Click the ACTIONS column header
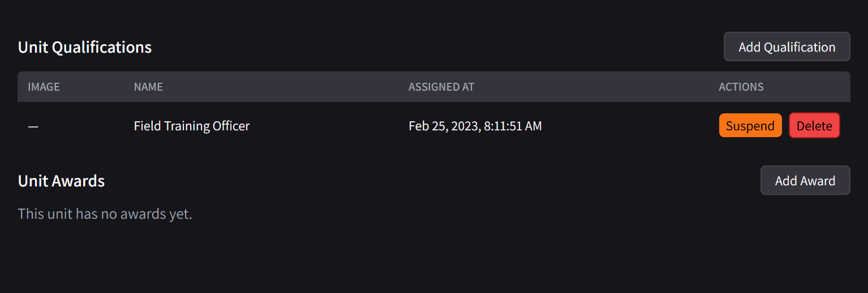 [741, 87]
